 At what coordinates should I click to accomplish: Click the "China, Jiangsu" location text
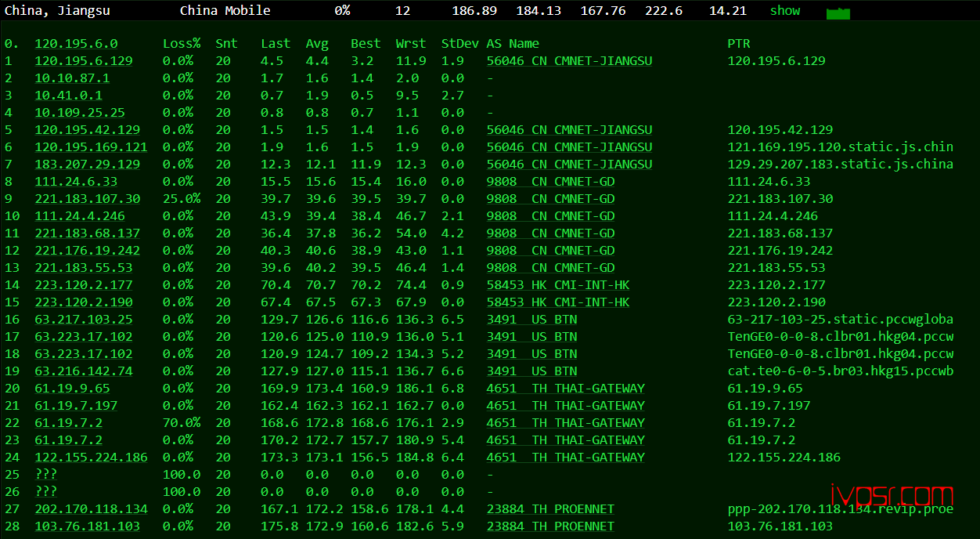pos(57,11)
